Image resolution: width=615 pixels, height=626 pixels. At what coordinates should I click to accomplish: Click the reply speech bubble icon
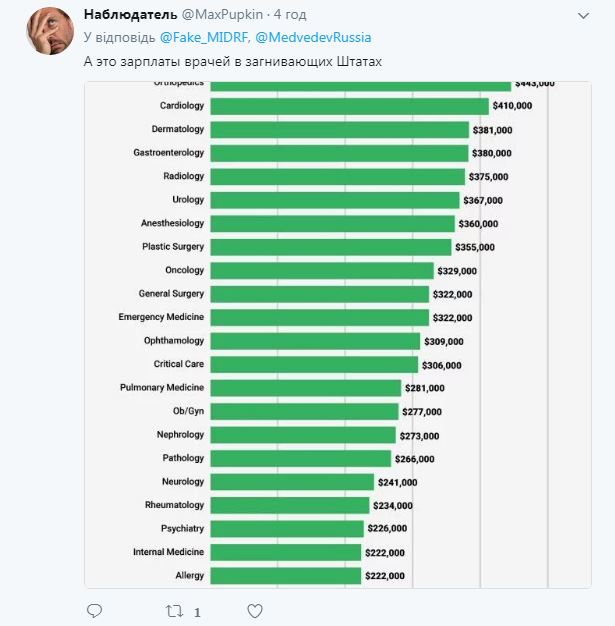tap(95, 610)
